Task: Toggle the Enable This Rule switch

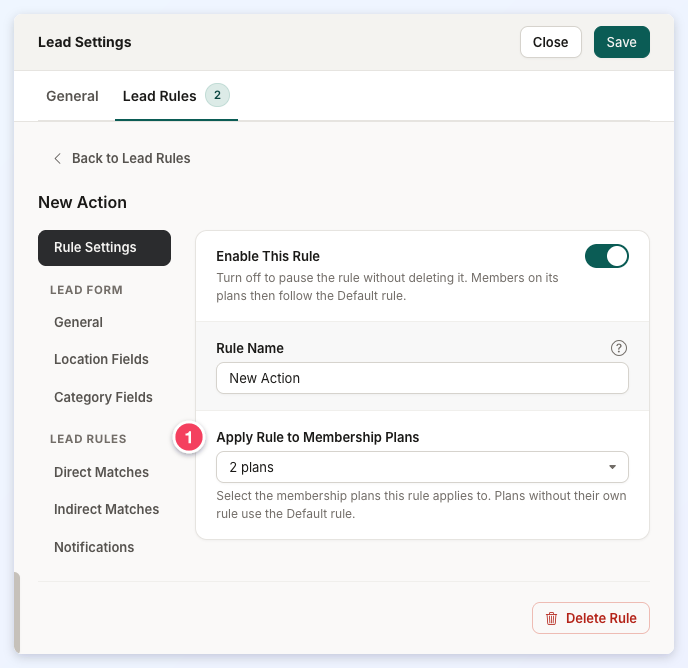Action: click(x=606, y=256)
